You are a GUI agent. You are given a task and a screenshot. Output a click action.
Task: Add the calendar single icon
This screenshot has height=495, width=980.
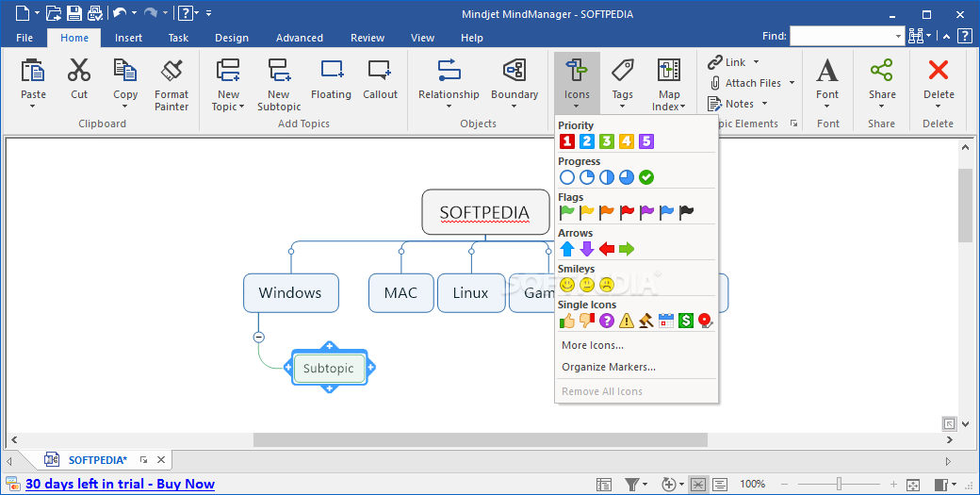point(666,321)
